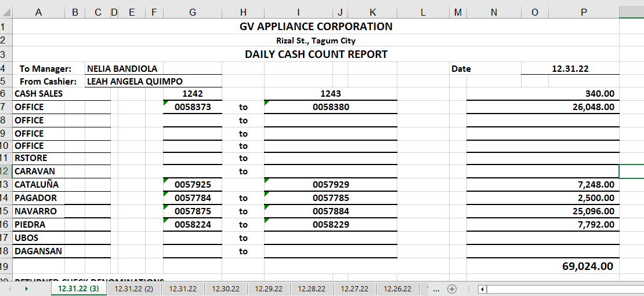The image size is (644, 296).
Task: Click cell with invoice number 0058373
Action: pyautogui.click(x=193, y=107)
